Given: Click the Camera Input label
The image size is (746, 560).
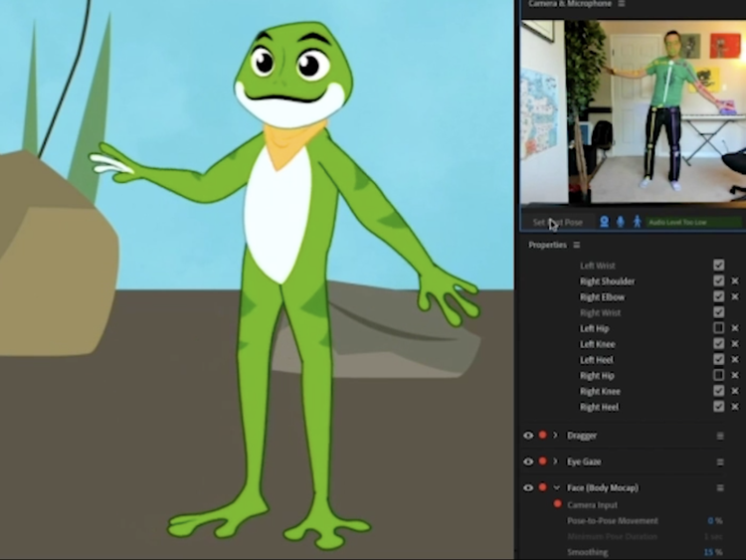Looking at the screenshot, I should coord(593,505).
